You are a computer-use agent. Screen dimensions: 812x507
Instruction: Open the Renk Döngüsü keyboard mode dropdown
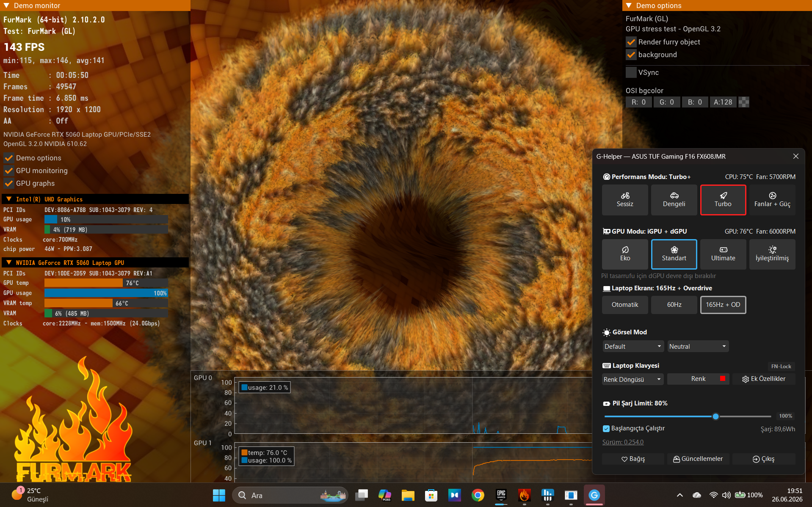633,379
